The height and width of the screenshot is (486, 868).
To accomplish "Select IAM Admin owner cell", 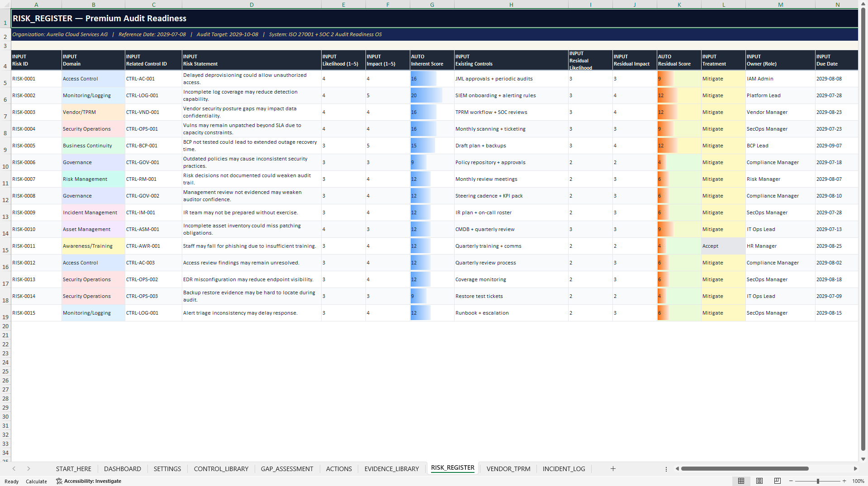I will pos(780,79).
